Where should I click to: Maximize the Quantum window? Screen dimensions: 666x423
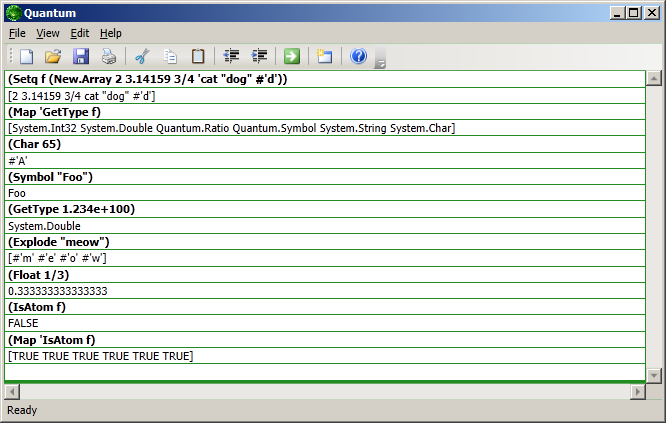click(x=634, y=13)
